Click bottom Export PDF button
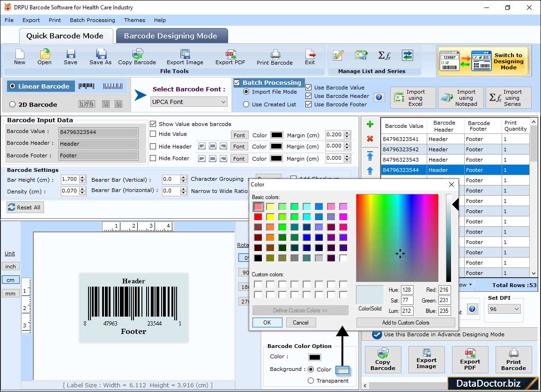Screen dimensions: 541x392 pyautogui.click(x=470, y=360)
